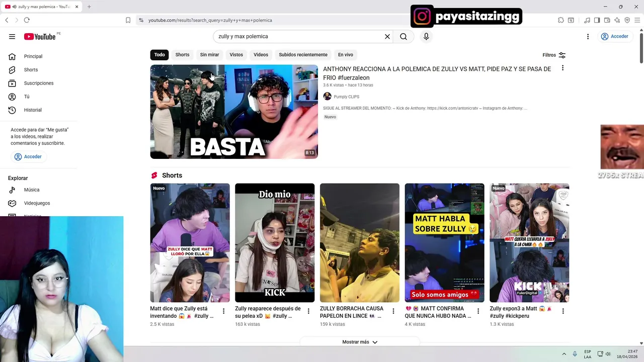This screenshot has height=362, width=644.
Task: Open the YouTube guide hamburger menu
Action: pyautogui.click(x=12, y=36)
